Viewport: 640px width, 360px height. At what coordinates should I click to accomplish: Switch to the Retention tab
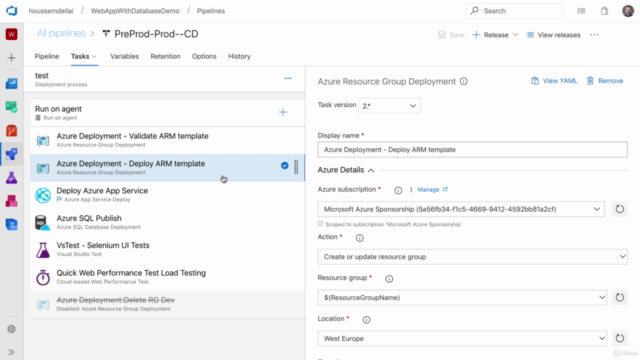pos(165,56)
